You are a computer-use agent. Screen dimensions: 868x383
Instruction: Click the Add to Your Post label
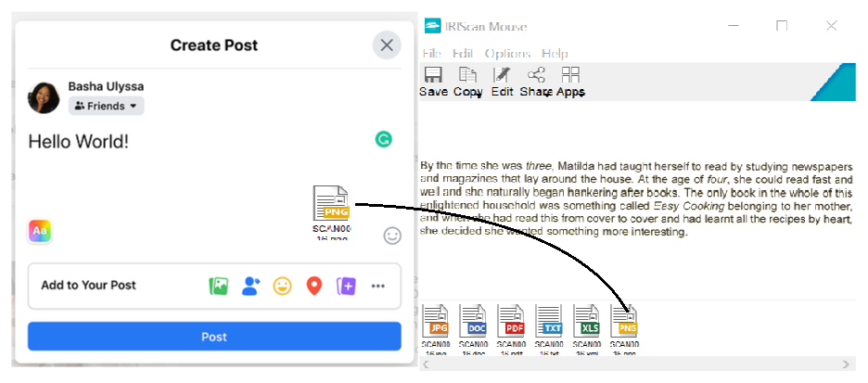(x=89, y=286)
